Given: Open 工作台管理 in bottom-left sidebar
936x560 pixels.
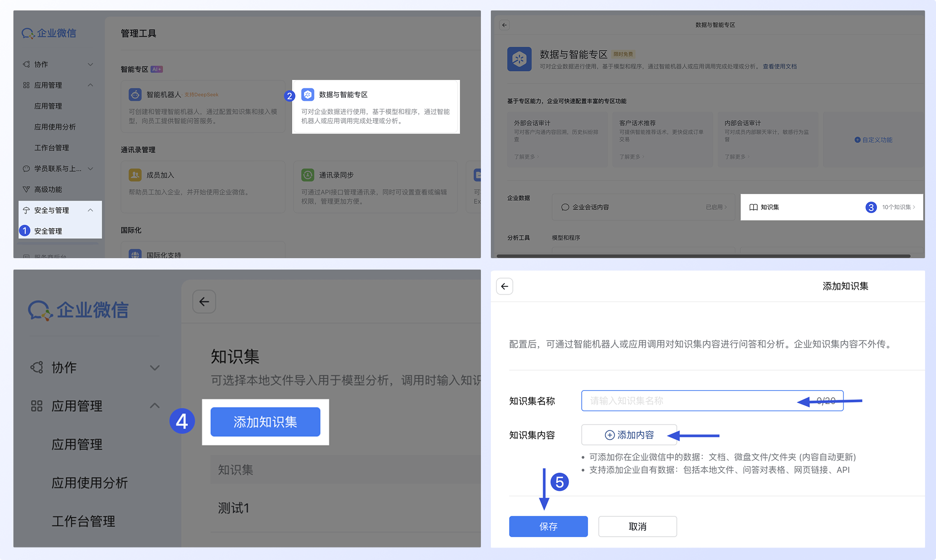Looking at the screenshot, I should 83,521.
